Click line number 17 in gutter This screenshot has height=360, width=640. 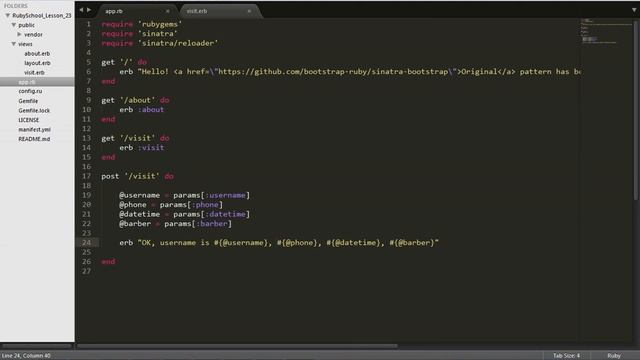[x=86, y=176]
